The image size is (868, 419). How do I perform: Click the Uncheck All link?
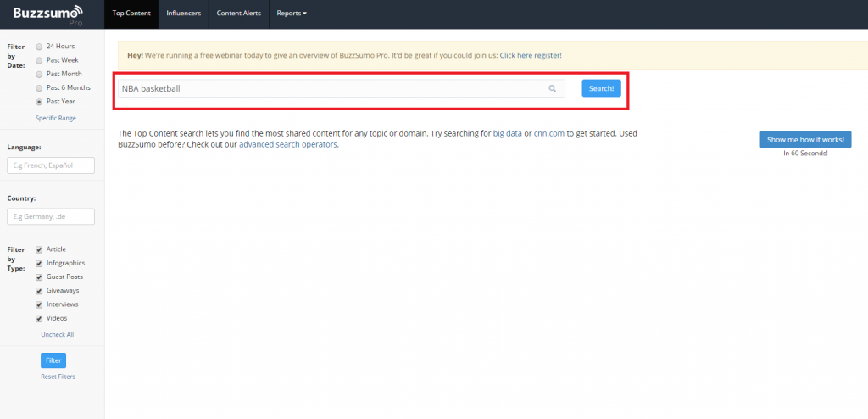pos(57,335)
